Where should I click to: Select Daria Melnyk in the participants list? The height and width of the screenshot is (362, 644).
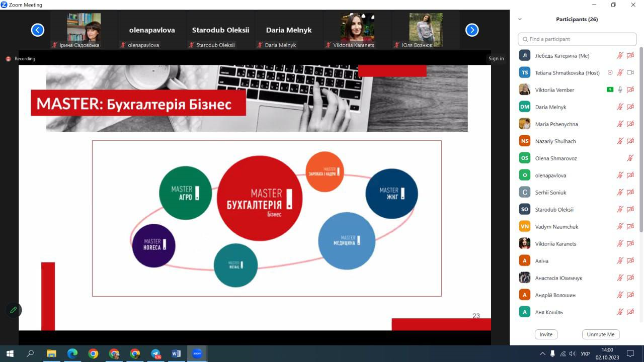point(550,107)
